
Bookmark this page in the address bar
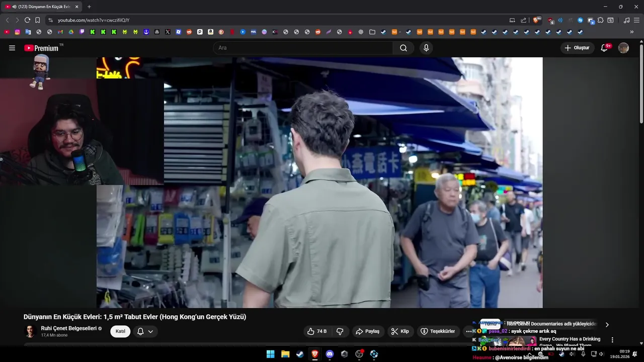[x=38, y=20]
